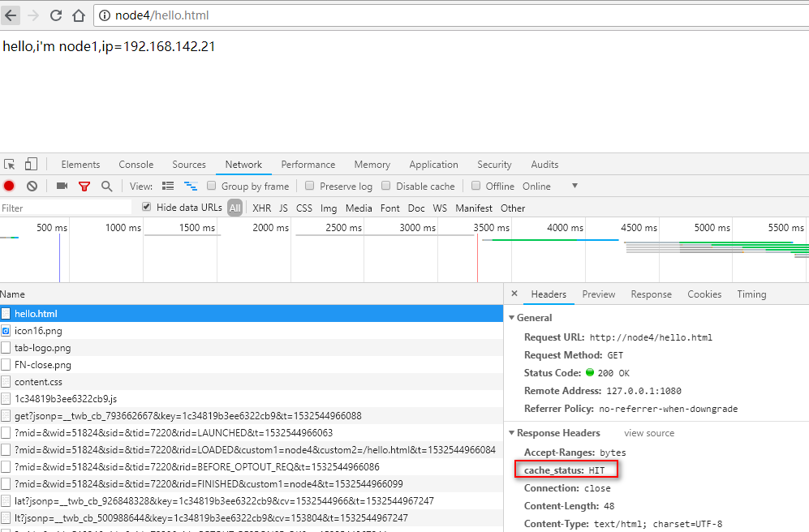Open the Online throttling dropdown
Screen dimensions: 809x532
pyautogui.click(x=550, y=186)
